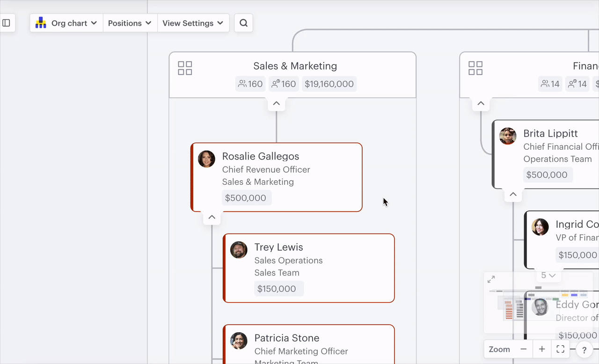Zoom in using the plus control
Image resolution: width=599 pixels, height=364 pixels.
pos(541,349)
